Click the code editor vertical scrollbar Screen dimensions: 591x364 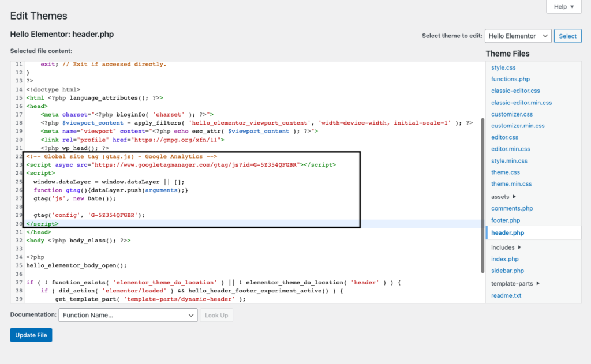pos(482,196)
